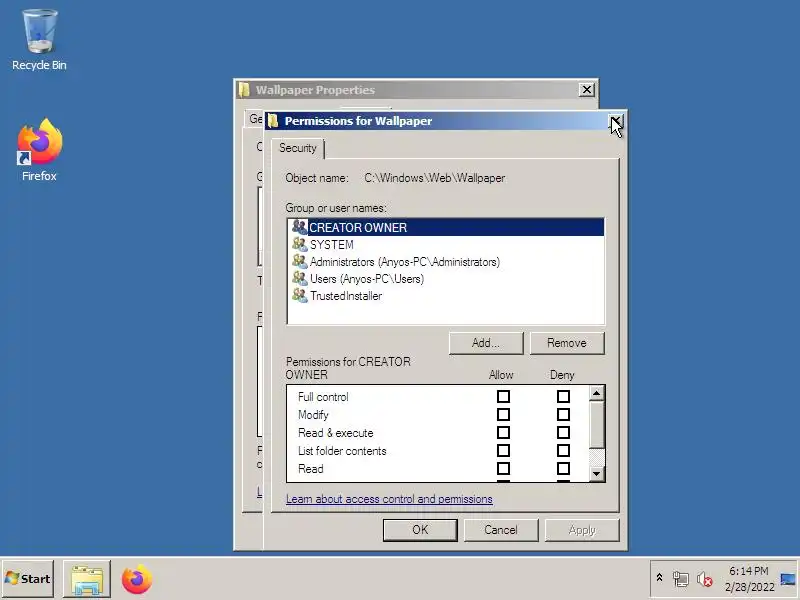
Task: Deny List folder contents permission
Action: (563, 451)
